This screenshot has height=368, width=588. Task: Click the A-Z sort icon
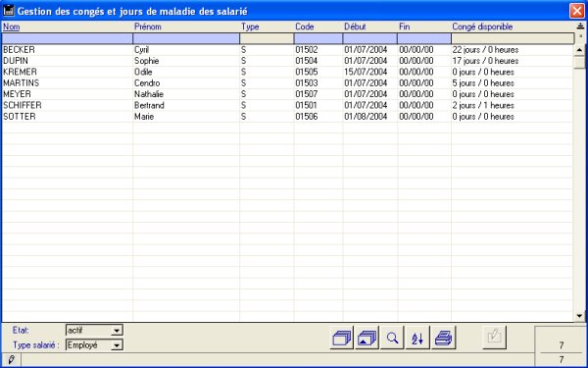coord(417,338)
